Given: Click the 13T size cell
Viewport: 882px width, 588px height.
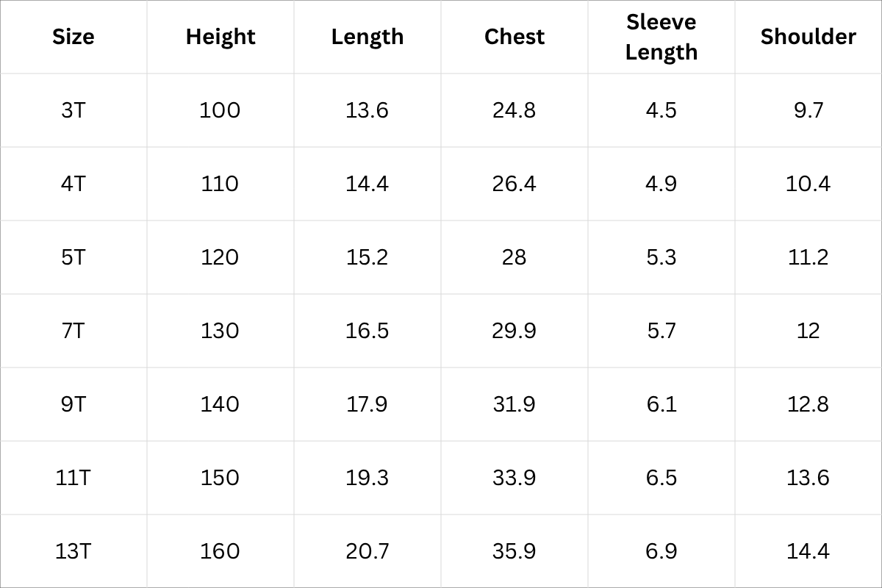Looking at the screenshot, I should 73,551.
